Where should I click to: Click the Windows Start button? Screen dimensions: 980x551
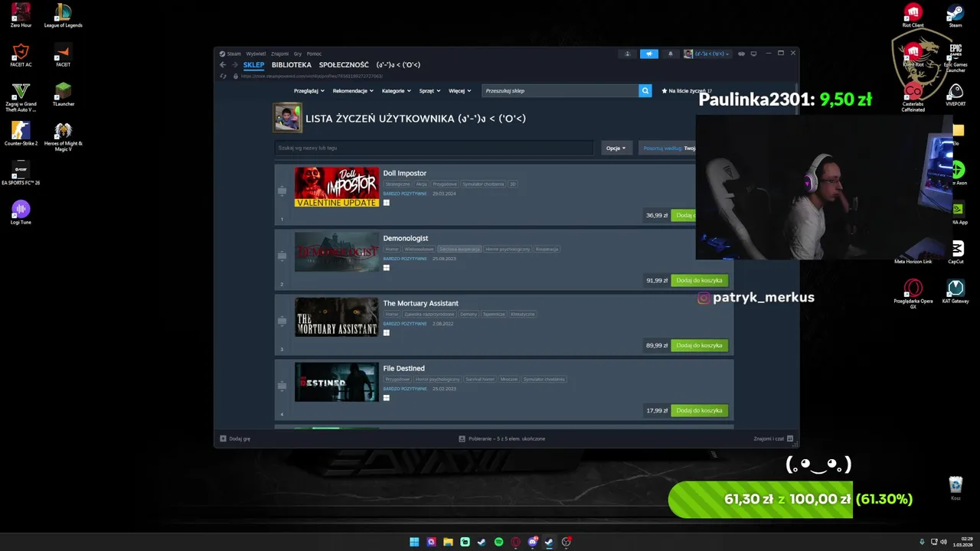tap(414, 542)
